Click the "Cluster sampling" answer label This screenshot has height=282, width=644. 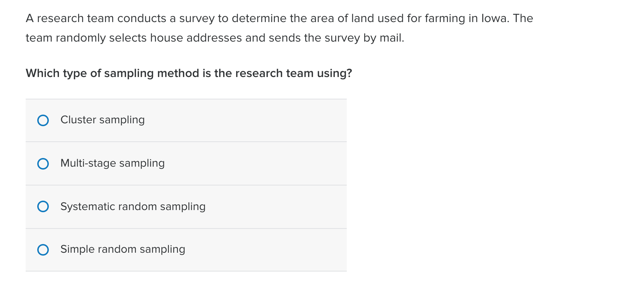click(x=102, y=120)
